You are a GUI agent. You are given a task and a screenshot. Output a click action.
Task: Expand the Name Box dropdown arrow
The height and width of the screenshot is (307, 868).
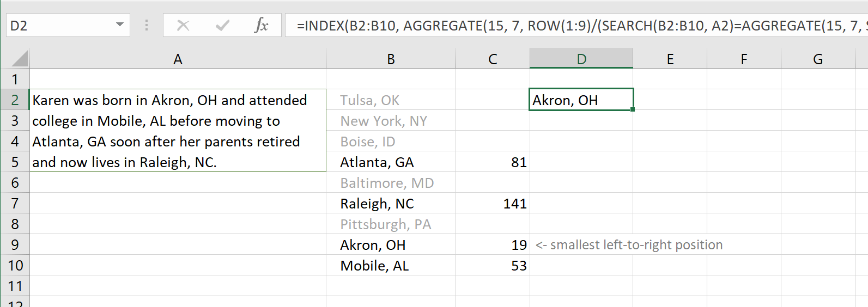coord(120,25)
